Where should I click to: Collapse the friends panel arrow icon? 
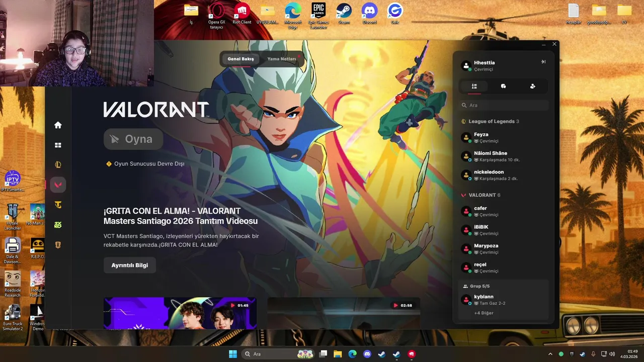(543, 62)
